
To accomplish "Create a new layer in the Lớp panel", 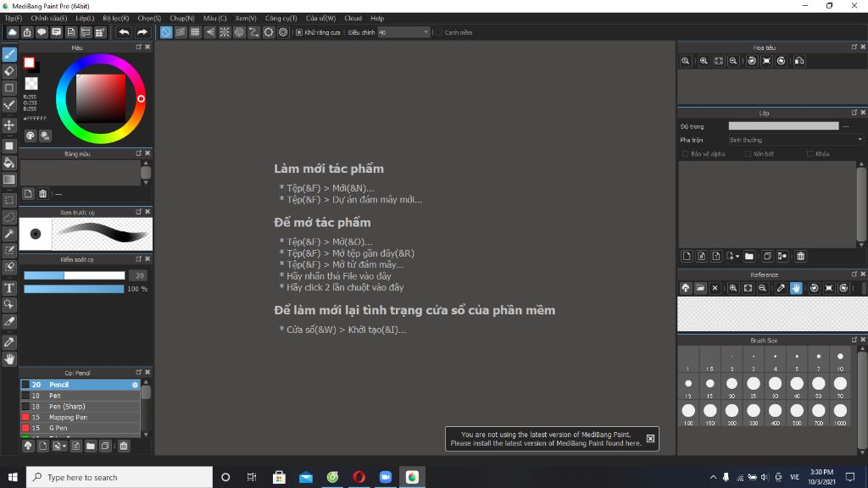I will click(687, 256).
